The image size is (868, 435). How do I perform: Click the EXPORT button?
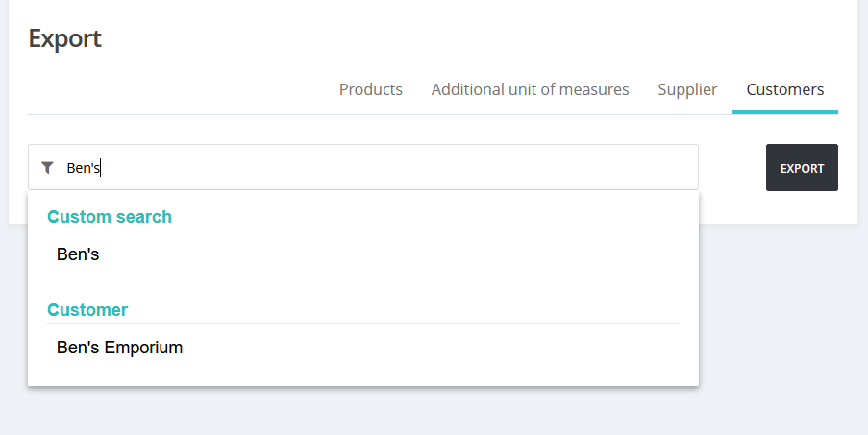pyautogui.click(x=802, y=167)
